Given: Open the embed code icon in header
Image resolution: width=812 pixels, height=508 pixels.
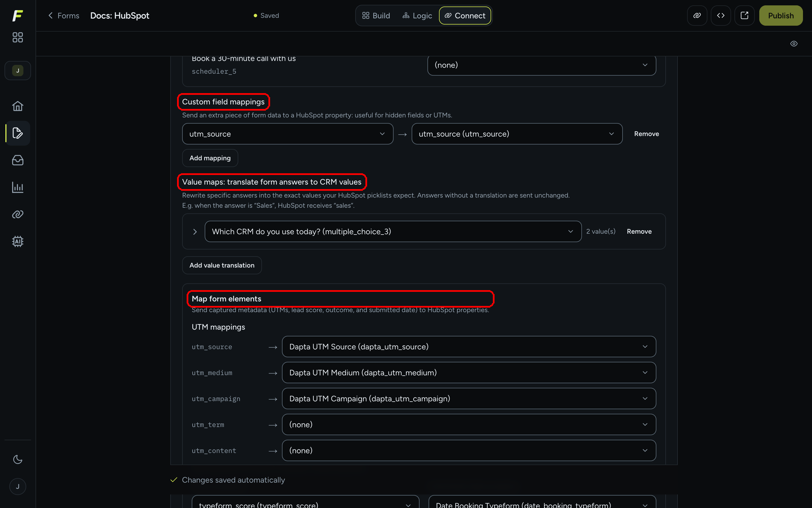Looking at the screenshot, I should coord(721,16).
